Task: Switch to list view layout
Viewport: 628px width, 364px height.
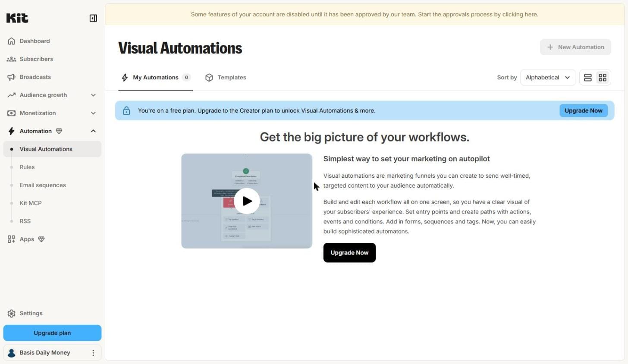Action: 587,78
